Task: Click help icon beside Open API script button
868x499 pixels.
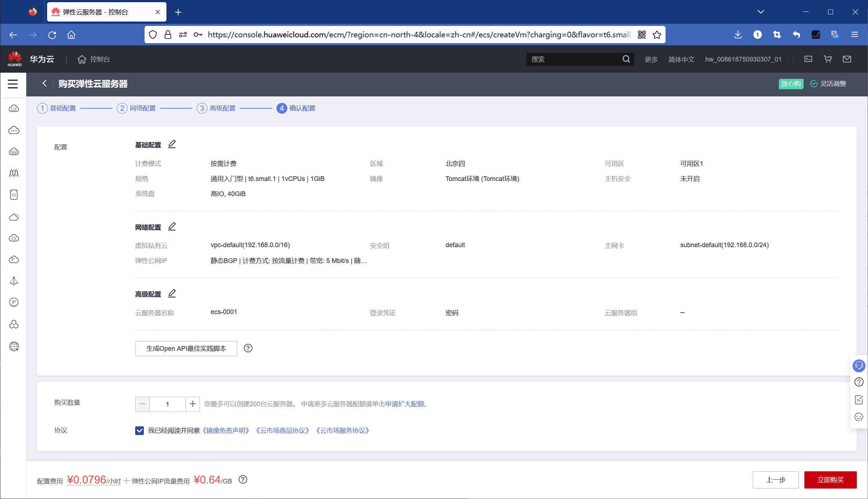Action: [x=248, y=348]
